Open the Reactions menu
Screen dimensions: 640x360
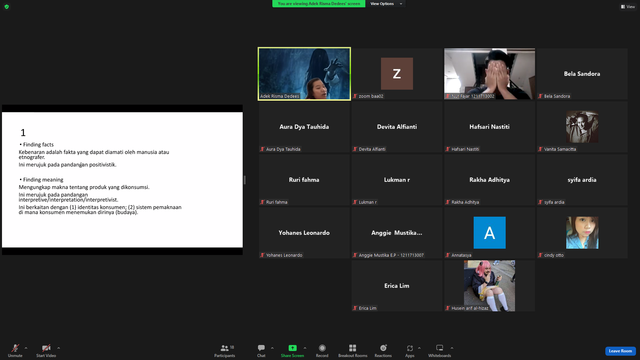pyautogui.click(x=383, y=350)
